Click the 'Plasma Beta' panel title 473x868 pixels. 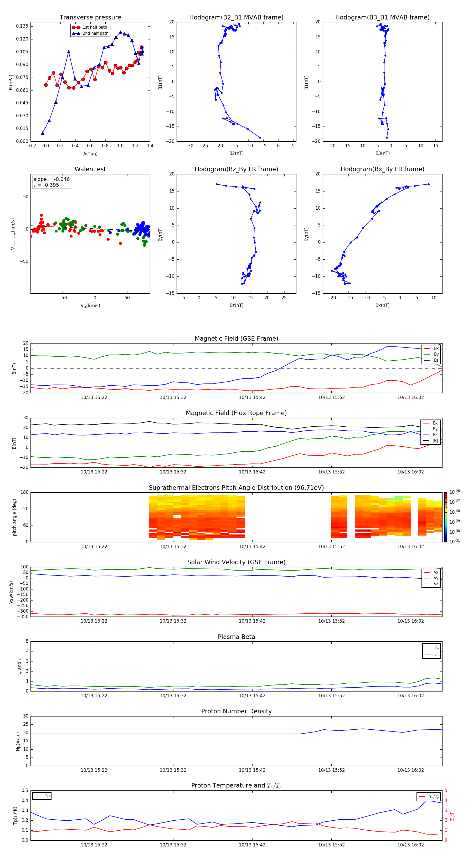pyautogui.click(x=236, y=637)
